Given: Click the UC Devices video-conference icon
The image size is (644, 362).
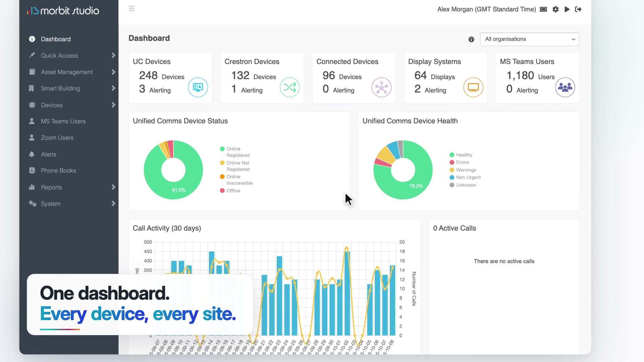Looking at the screenshot, I should [198, 87].
